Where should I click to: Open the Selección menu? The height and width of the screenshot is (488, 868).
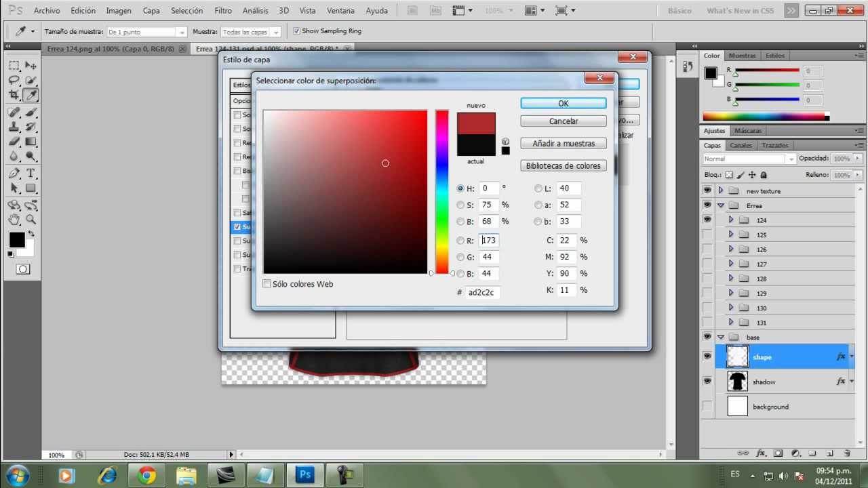point(186,11)
